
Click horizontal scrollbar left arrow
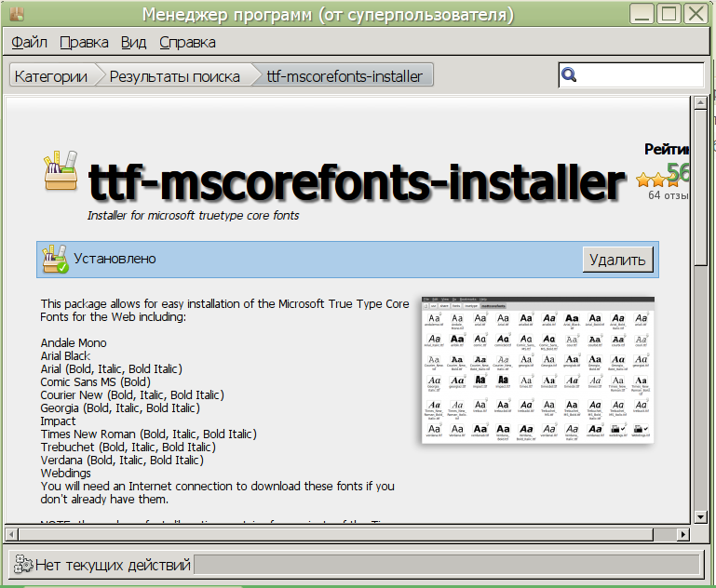[12, 534]
